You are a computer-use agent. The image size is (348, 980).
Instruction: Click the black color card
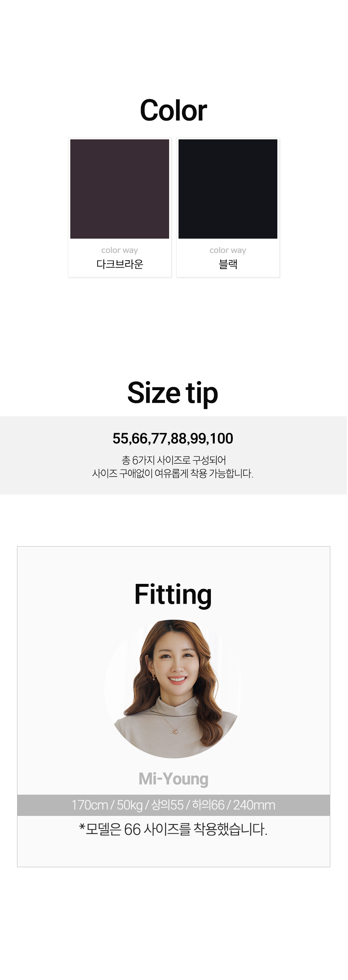click(x=228, y=207)
